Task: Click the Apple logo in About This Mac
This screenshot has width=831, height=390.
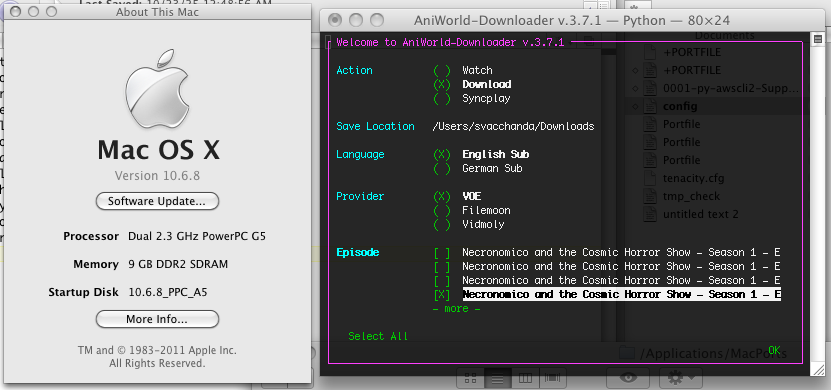Action: 157,89
